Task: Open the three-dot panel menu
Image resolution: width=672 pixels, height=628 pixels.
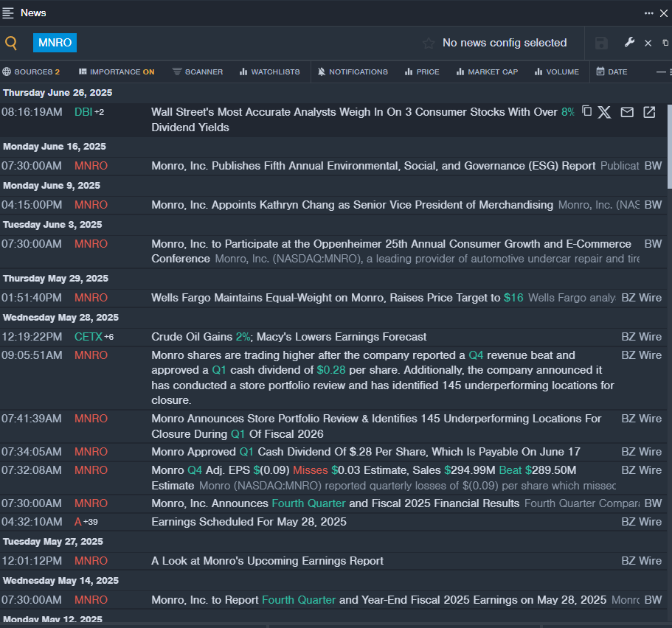Action: pos(649,13)
